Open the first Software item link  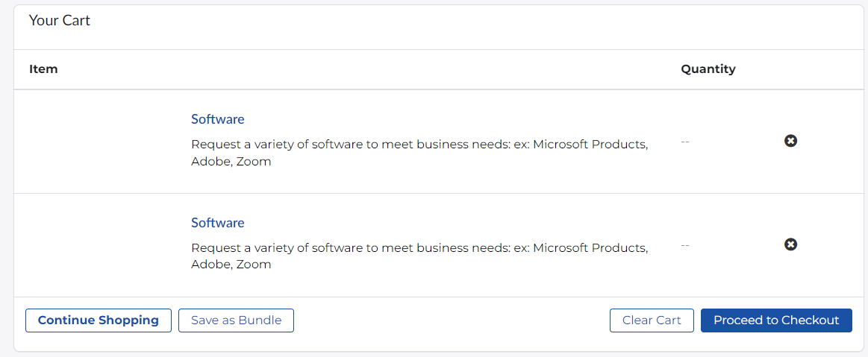point(217,119)
